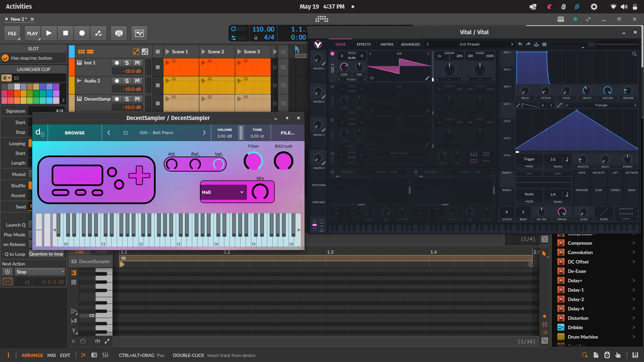Switch to MIX view in bottom bar

pyautogui.click(x=52, y=355)
